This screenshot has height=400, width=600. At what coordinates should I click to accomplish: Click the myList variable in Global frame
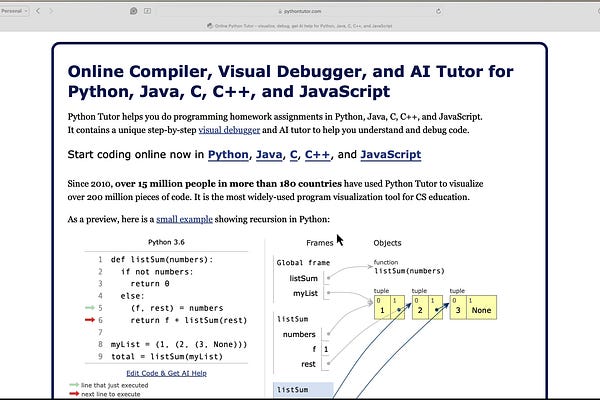pyautogui.click(x=305, y=294)
